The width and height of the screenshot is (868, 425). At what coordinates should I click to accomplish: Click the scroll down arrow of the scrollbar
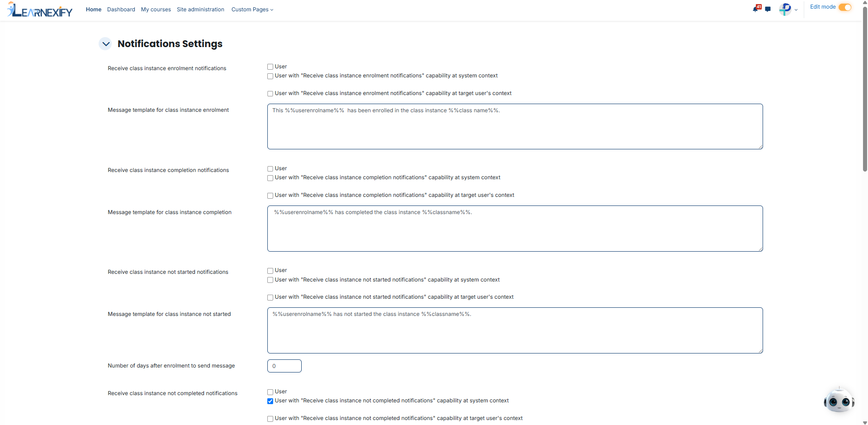[x=865, y=422]
